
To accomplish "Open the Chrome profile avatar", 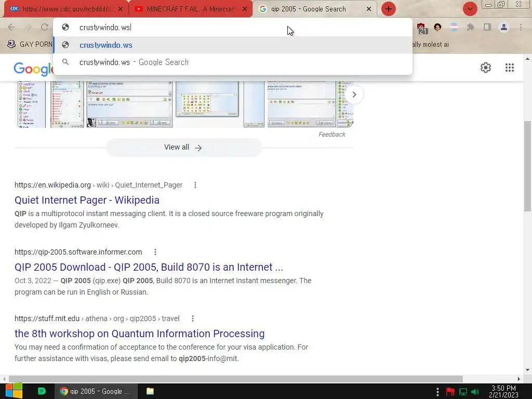I will point(504,27).
